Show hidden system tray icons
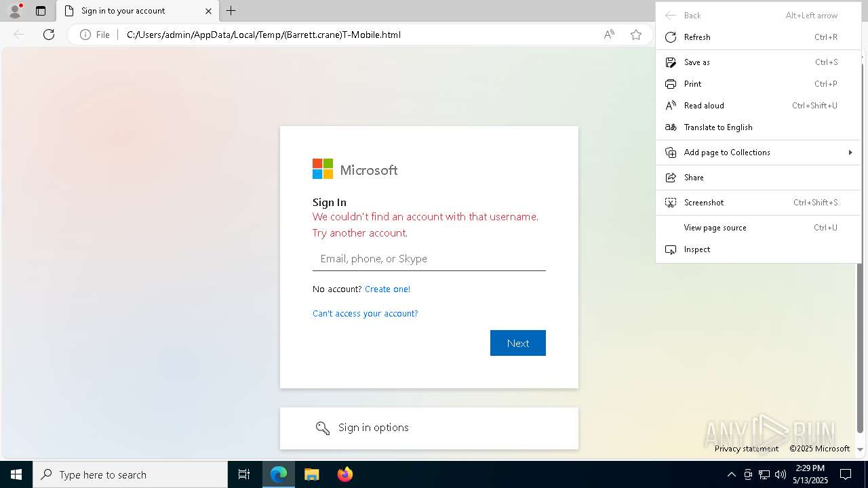This screenshot has width=868, height=488. tap(731, 474)
